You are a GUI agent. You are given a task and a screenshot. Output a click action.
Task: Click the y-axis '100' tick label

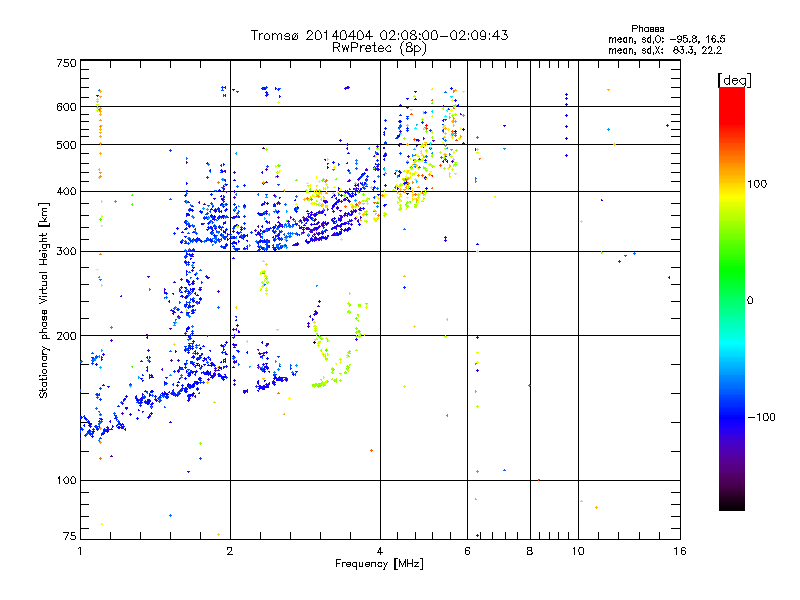pos(66,481)
